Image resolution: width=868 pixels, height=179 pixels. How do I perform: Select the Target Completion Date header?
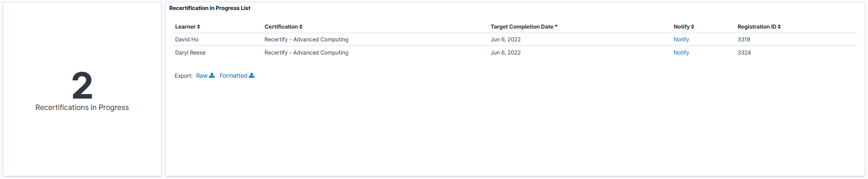522,27
